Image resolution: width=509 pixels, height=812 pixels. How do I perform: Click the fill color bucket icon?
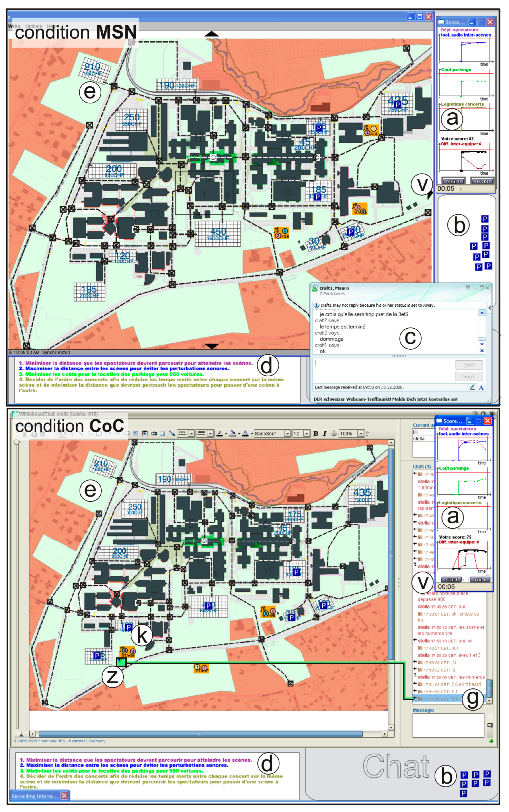[232, 434]
